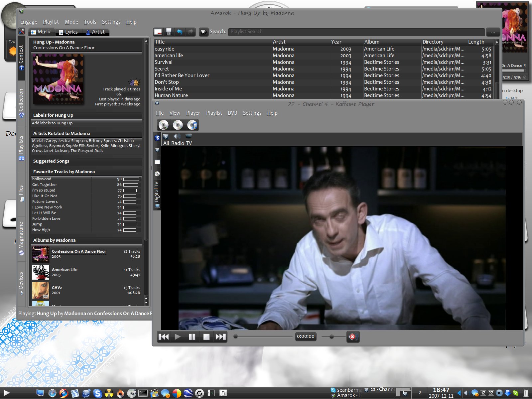532x399 pixels.
Task: Select the Music tab in the context browser
Action: [x=41, y=32]
